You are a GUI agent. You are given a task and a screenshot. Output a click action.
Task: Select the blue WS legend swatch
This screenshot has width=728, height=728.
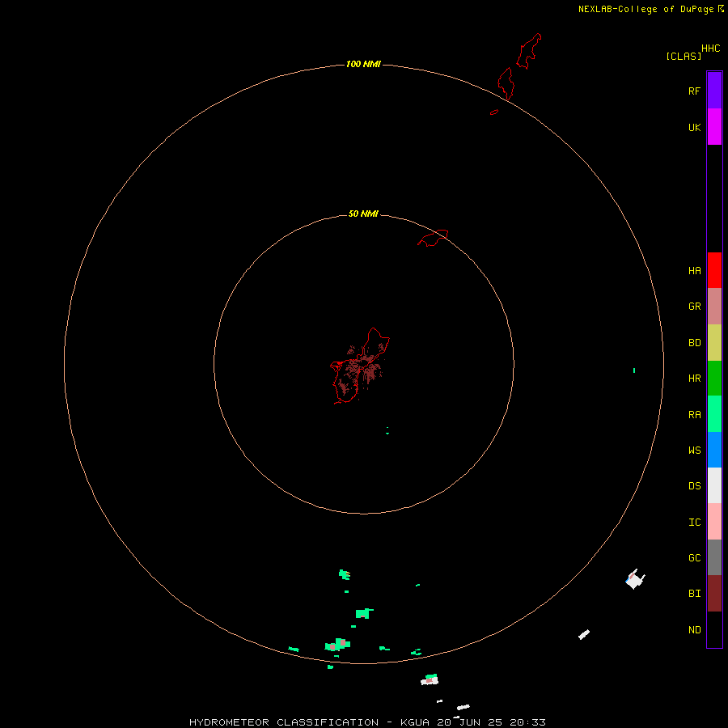point(714,450)
